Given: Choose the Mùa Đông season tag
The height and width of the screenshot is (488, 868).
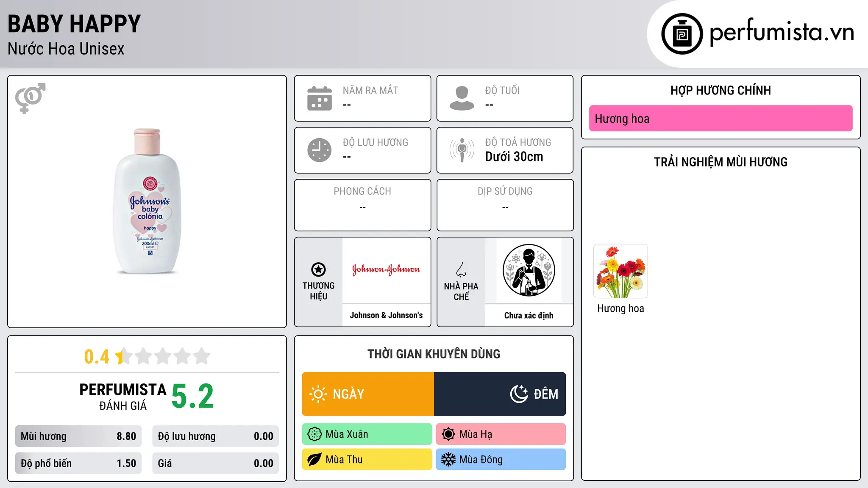Looking at the screenshot, I should click(501, 460).
